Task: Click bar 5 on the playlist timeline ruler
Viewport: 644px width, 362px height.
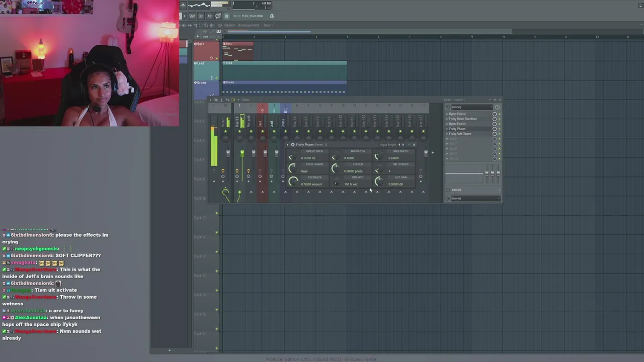Action: tap(348, 37)
